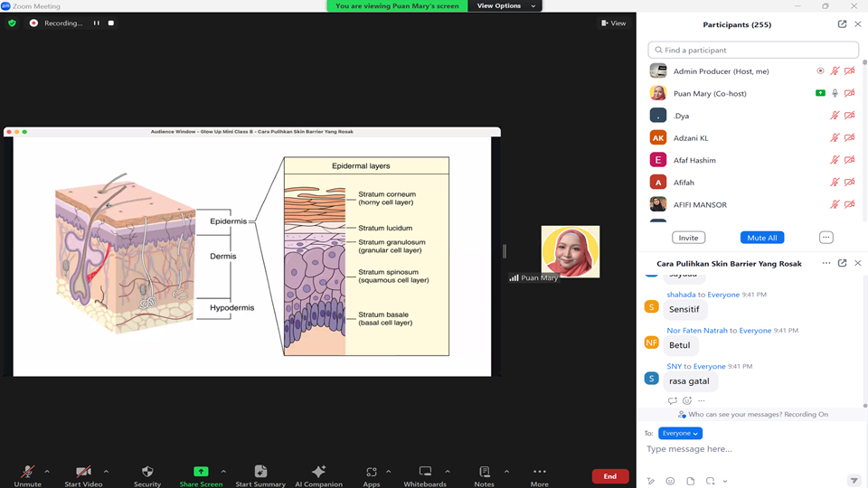The image size is (868, 488).
Task: Click the green encryption shield icon
Action: [x=12, y=23]
